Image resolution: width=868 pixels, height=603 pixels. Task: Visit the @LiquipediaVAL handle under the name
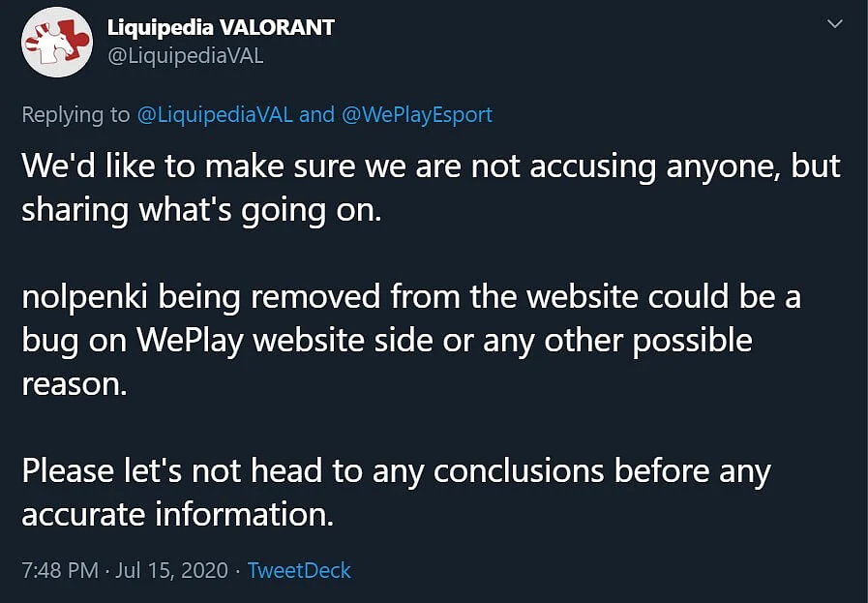(186, 56)
